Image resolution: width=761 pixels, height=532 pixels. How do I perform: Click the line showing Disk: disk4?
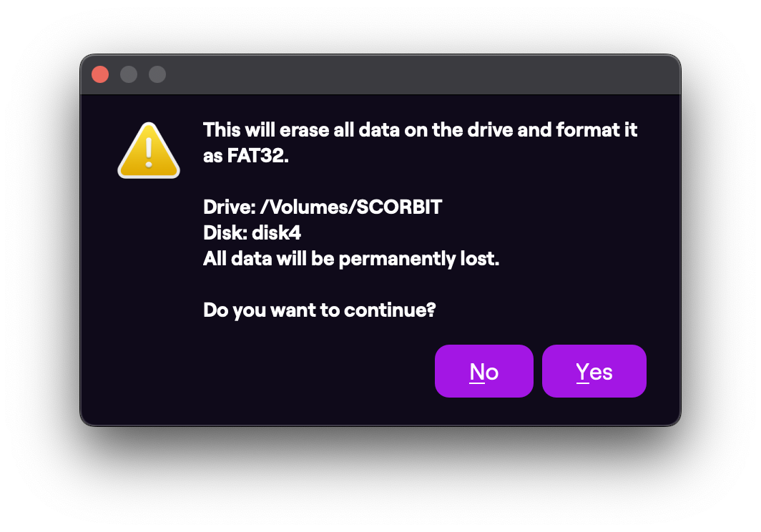[251, 232]
